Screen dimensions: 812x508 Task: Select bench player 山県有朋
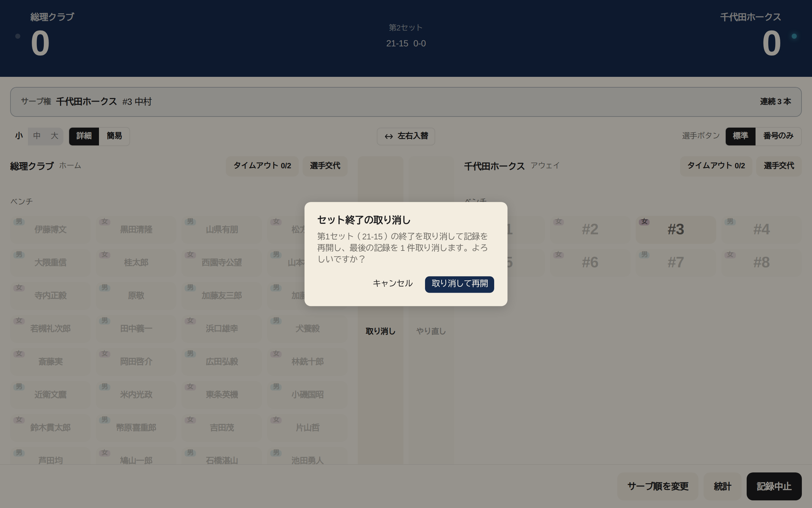coord(222,230)
